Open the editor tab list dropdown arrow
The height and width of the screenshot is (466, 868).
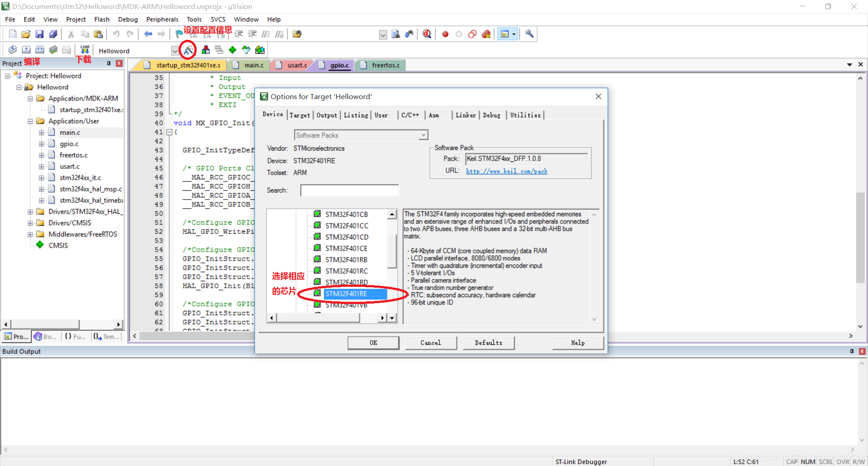tap(849, 65)
